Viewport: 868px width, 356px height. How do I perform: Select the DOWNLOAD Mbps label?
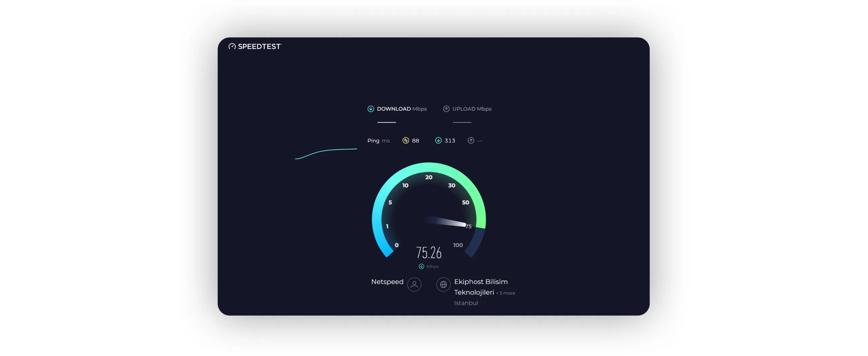(x=401, y=109)
